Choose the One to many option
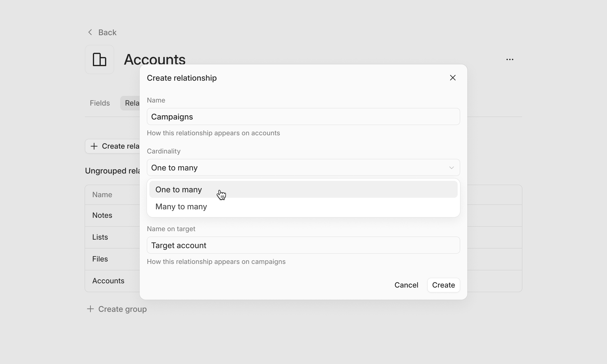Viewport: 607px width, 364px height. pos(303,190)
